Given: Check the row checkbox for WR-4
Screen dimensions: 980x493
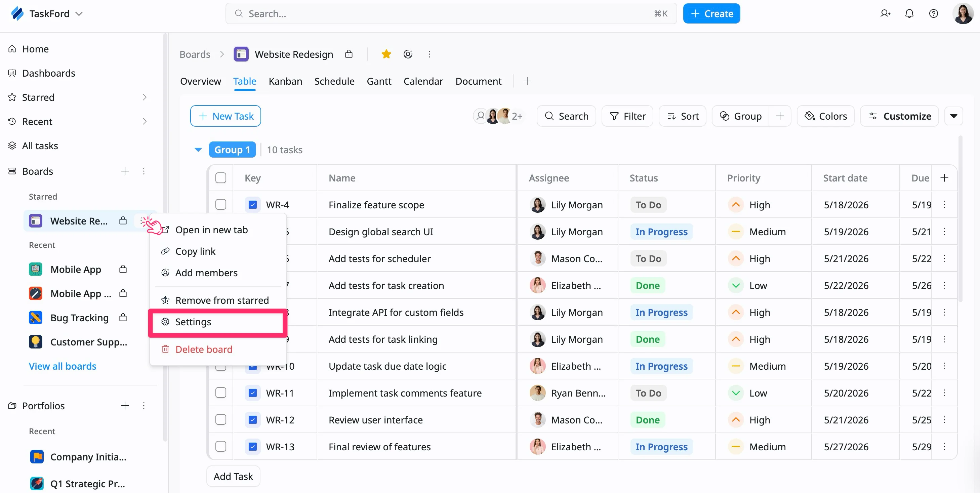Looking at the screenshot, I should [x=221, y=205].
